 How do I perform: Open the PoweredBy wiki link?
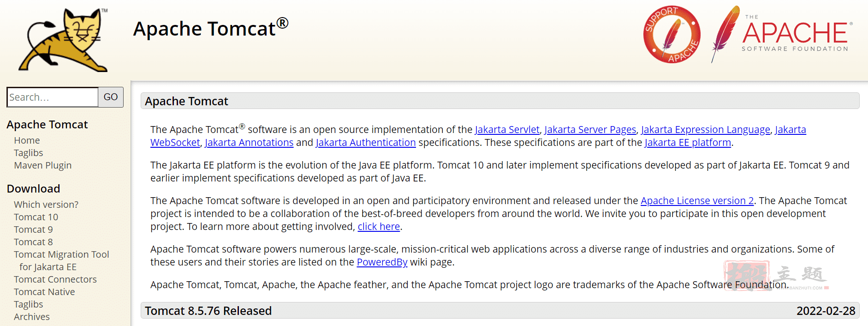click(x=382, y=262)
